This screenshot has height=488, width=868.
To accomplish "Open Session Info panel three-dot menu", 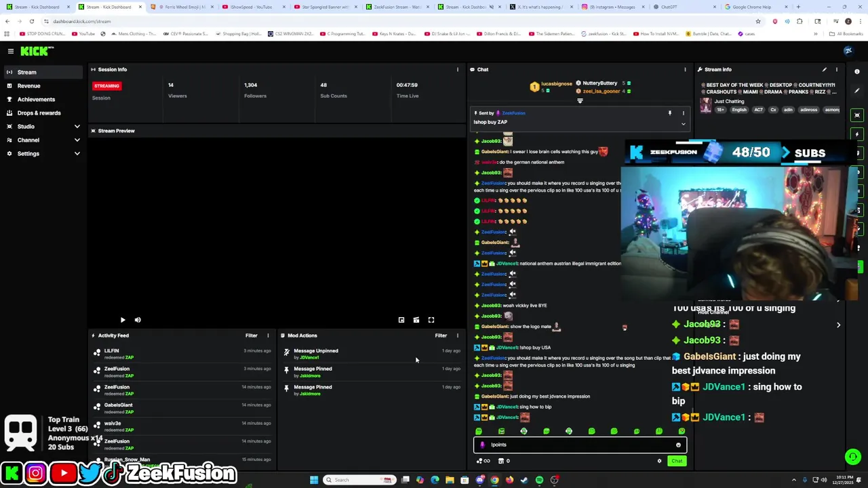I will [x=458, y=69].
